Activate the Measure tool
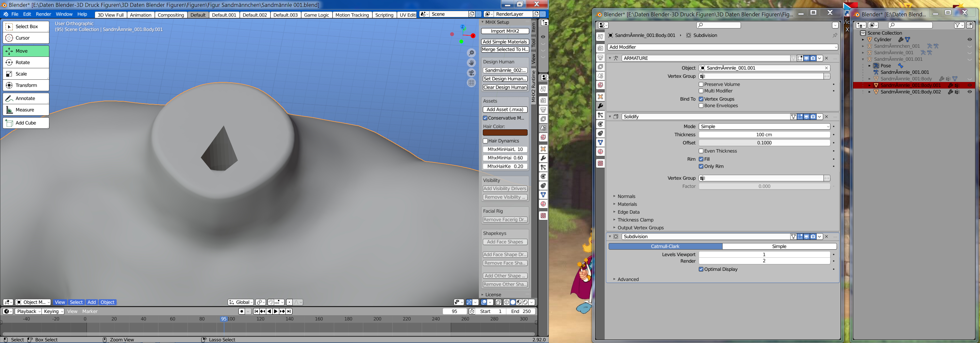Viewport: 980px width, 343px height. click(x=26, y=110)
